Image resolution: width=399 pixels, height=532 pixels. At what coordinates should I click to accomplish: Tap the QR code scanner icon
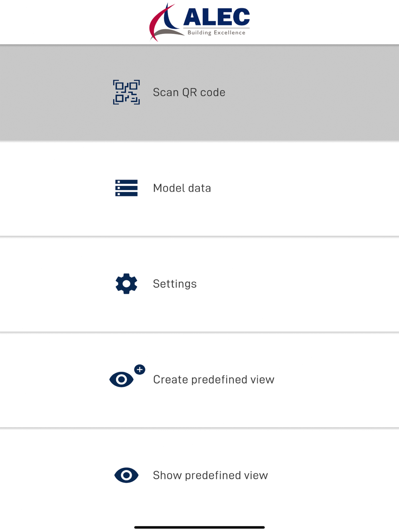tap(126, 92)
